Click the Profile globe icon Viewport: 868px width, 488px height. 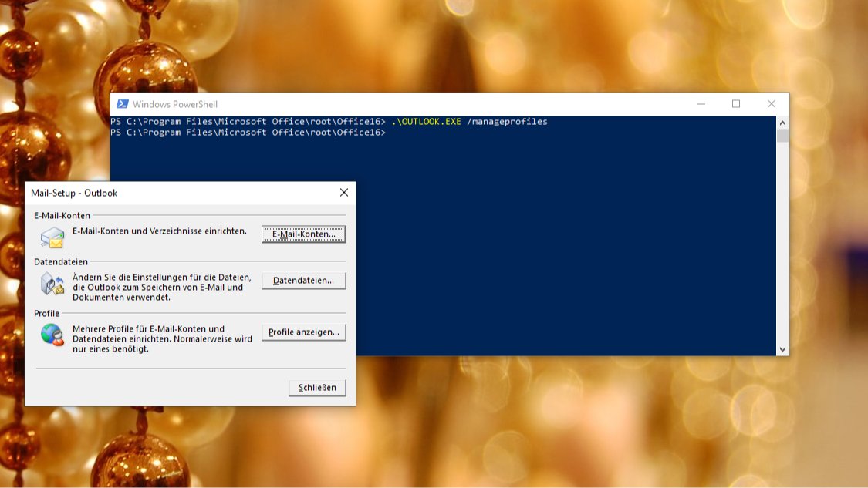52,335
